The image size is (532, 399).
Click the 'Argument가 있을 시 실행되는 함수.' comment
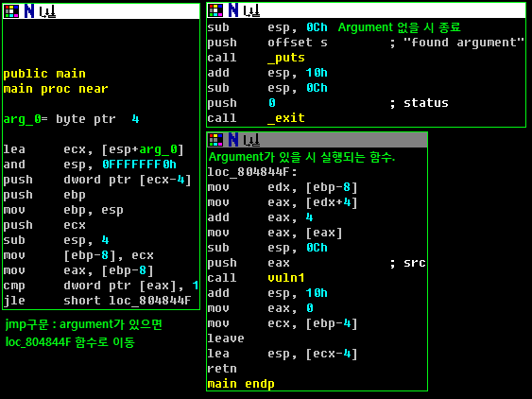pyautogui.click(x=301, y=157)
